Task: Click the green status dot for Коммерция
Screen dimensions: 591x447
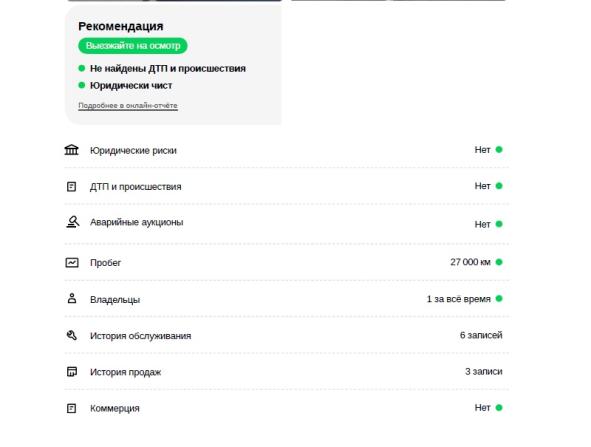Action: (x=499, y=407)
